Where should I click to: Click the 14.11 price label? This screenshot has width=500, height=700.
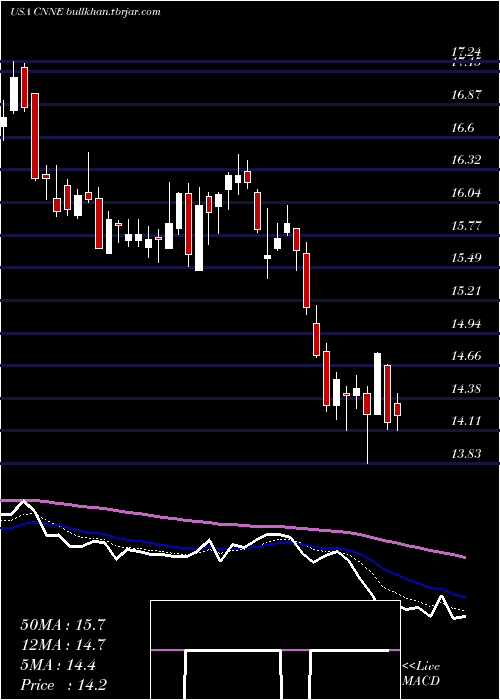click(x=467, y=421)
